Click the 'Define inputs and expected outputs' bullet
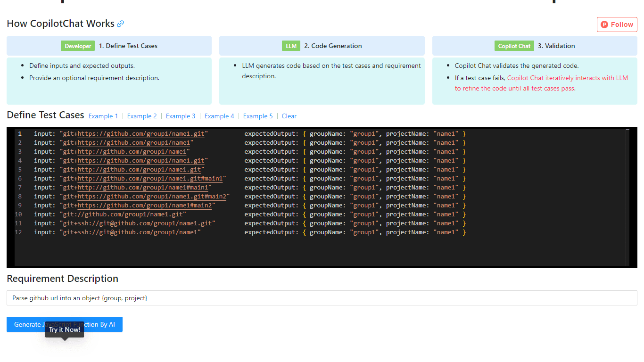 click(x=82, y=66)
